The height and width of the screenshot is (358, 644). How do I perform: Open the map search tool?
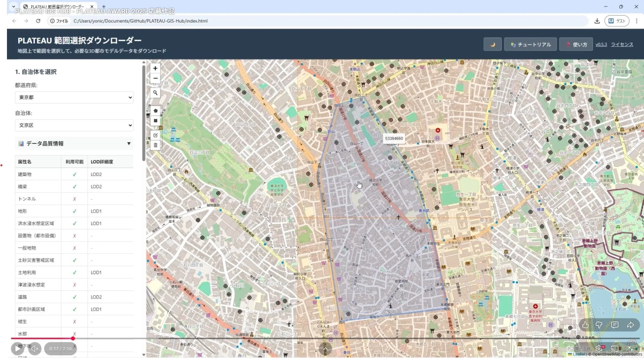coord(155,93)
